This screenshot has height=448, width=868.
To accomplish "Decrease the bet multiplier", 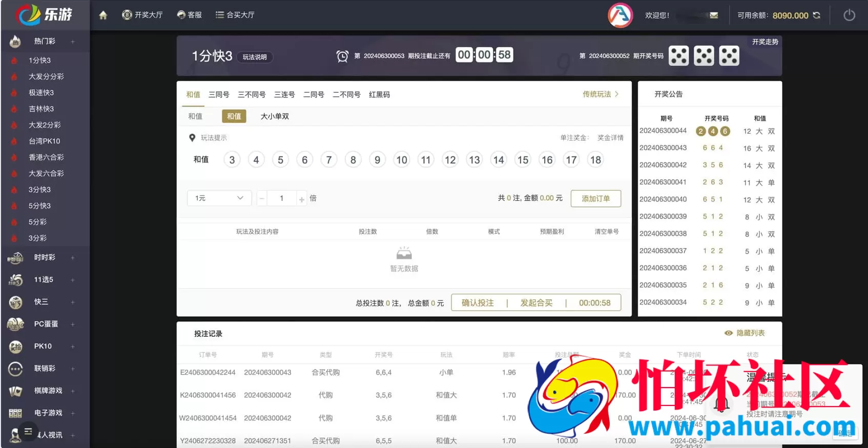I will click(262, 198).
